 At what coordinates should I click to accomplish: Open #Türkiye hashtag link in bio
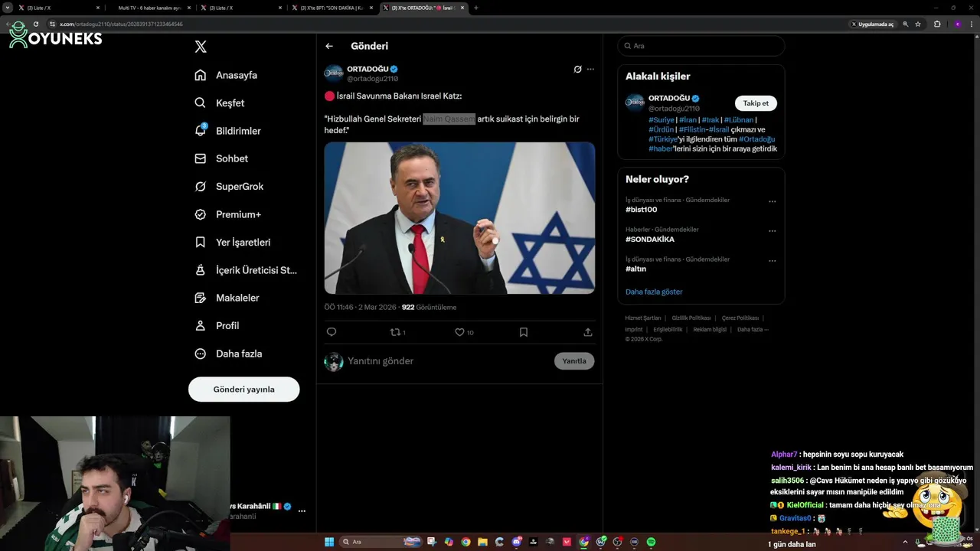pyautogui.click(x=662, y=139)
